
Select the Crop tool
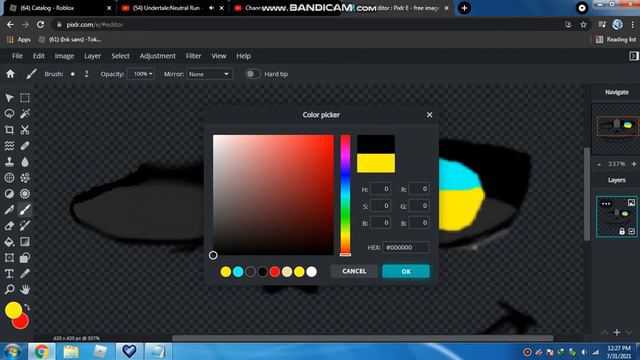coord(9,130)
